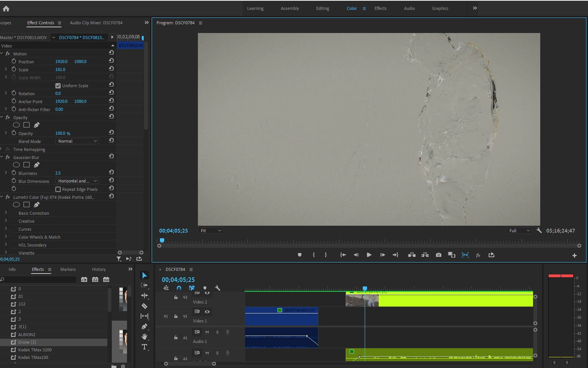The height and width of the screenshot is (368, 588).
Task: Switch to the Editing workspace tab
Action: pyautogui.click(x=322, y=8)
